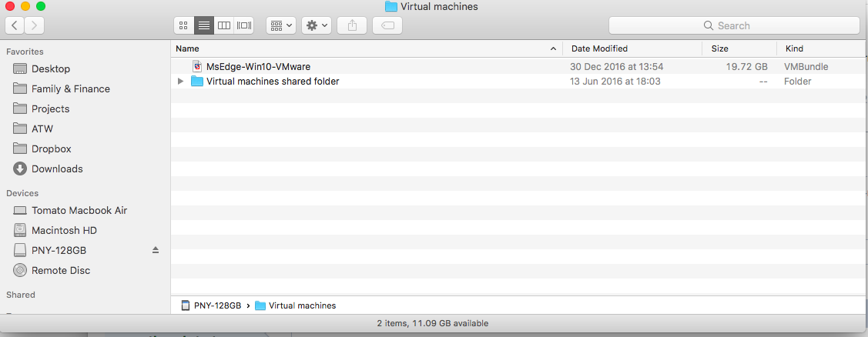868x337 pixels.
Task: Sort by the Name column header
Action: point(367,48)
